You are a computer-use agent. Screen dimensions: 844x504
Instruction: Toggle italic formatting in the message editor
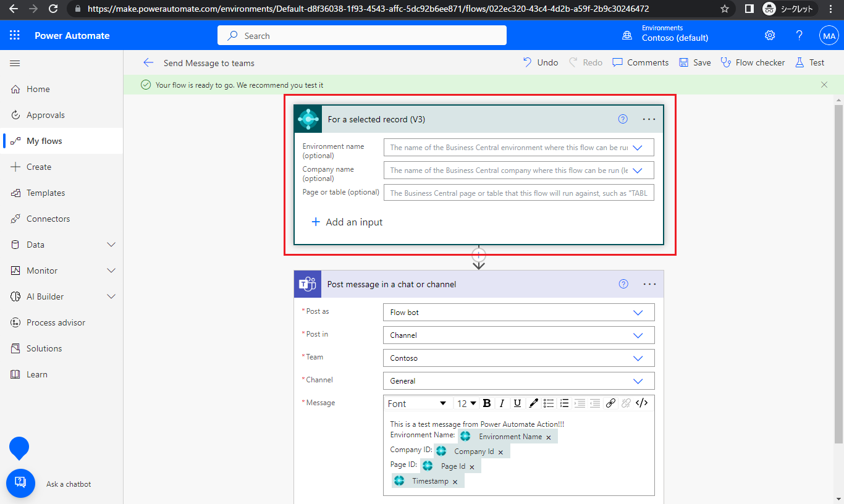click(502, 403)
